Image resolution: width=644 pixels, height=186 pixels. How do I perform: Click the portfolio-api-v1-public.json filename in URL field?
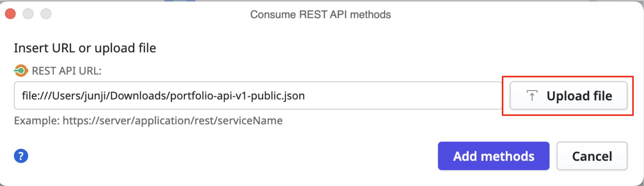[237, 96]
